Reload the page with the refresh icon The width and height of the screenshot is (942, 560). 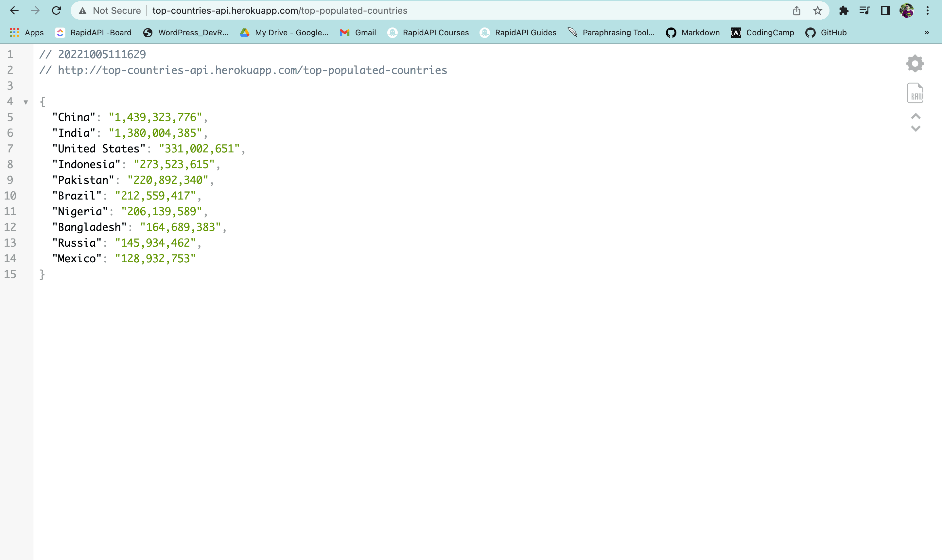[x=56, y=10]
